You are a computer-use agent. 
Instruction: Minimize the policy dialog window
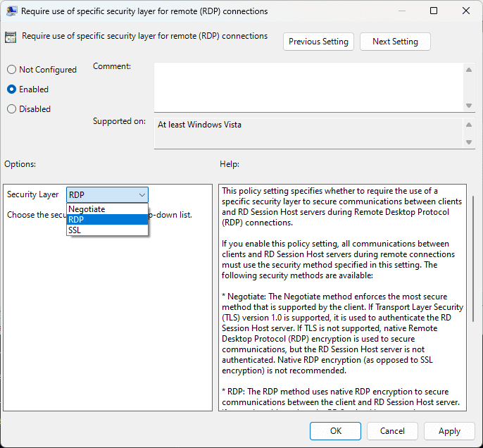click(401, 11)
